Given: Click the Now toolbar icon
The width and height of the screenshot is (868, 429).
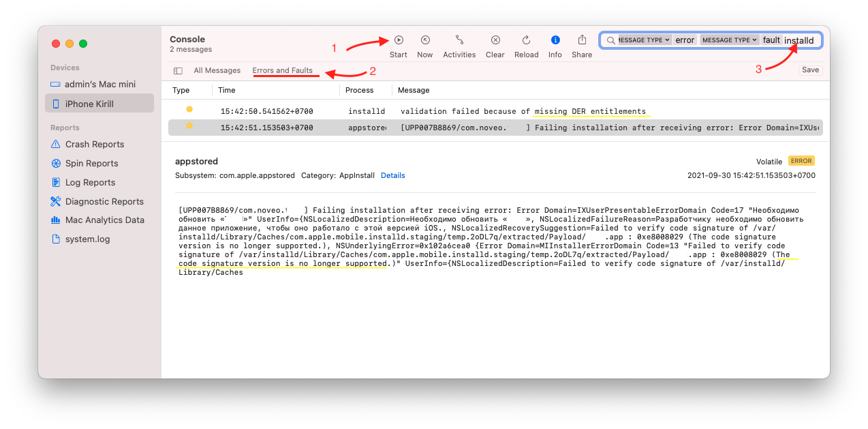Looking at the screenshot, I should (425, 41).
